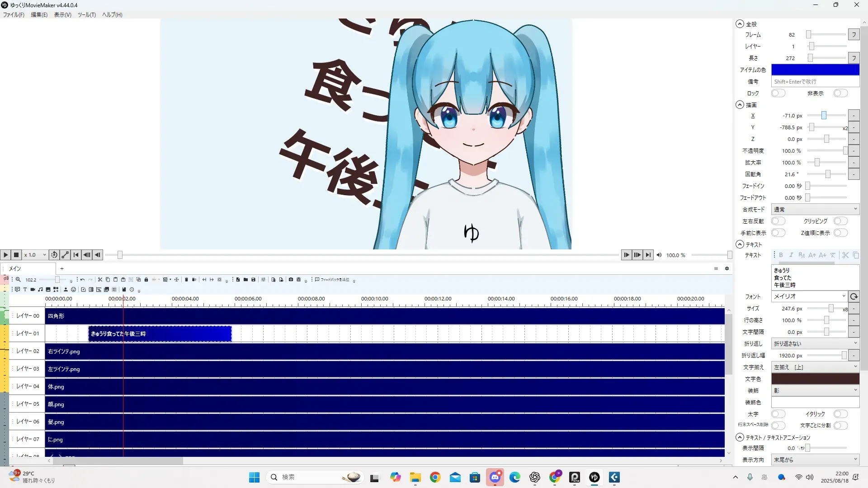
Task: Open the フォント dropdown showing メイリオ
Action: [808, 296]
